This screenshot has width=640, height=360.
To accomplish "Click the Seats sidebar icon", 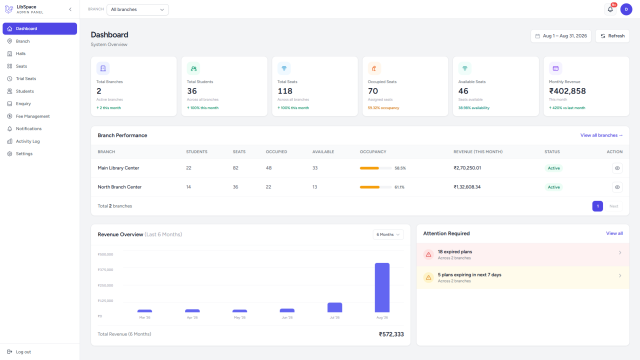I will pyautogui.click(x=9, y=66).
